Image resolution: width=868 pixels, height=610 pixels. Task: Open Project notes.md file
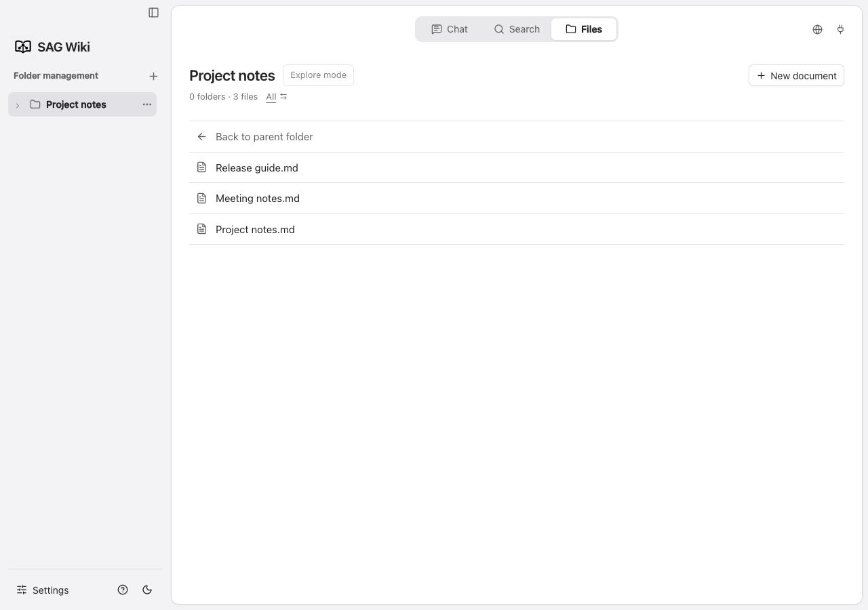pos(517,229)
